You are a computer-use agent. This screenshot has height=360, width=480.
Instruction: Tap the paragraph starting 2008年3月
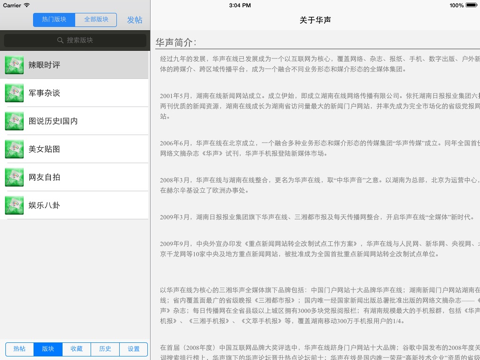point(320,185)
